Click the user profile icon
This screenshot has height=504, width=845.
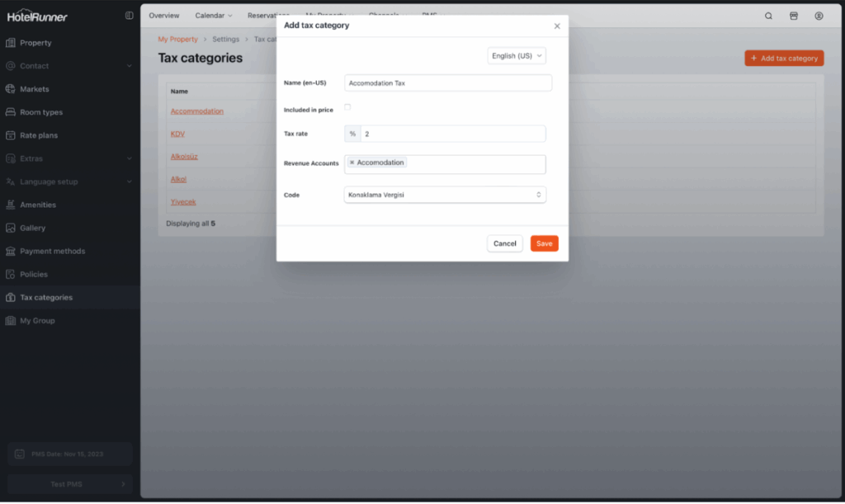coord(819,16)
